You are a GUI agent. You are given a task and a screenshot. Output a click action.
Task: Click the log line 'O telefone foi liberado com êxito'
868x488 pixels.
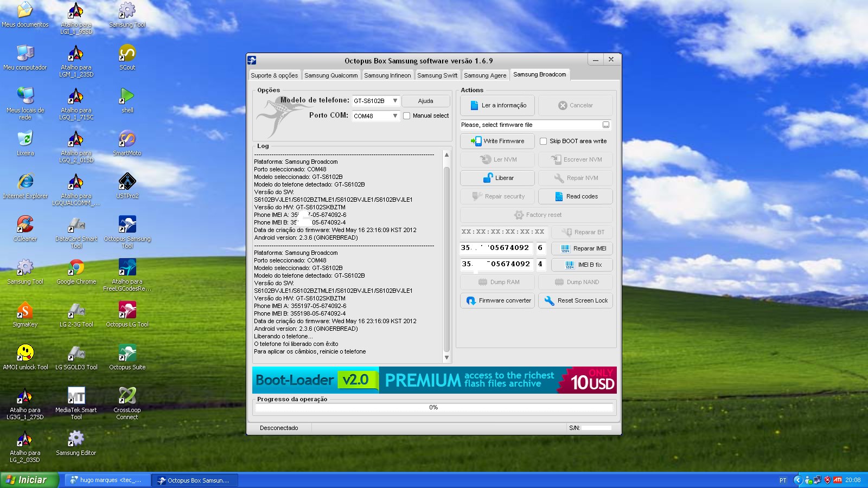tap(296, 344)
